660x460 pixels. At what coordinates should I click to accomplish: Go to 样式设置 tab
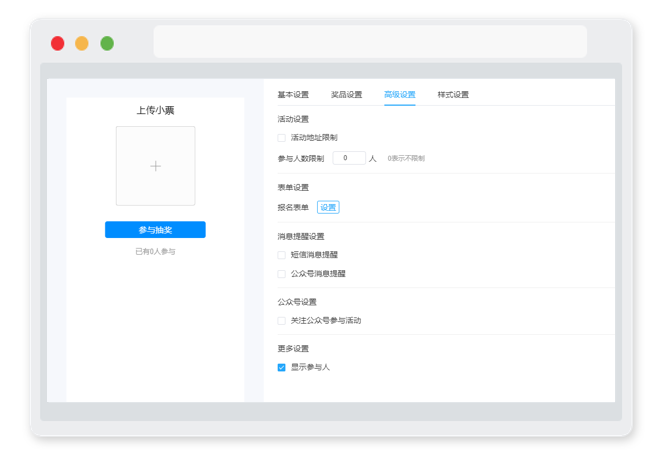point(453,95)
